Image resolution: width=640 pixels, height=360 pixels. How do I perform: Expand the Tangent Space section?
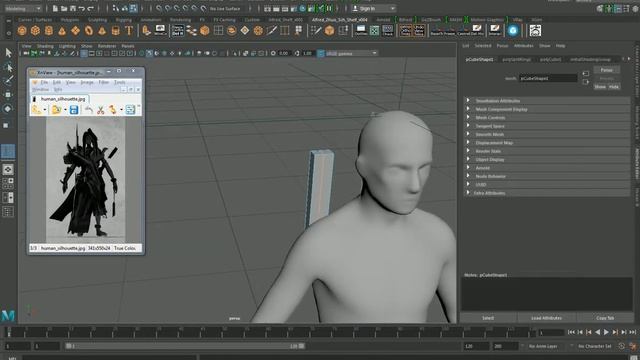547,126
